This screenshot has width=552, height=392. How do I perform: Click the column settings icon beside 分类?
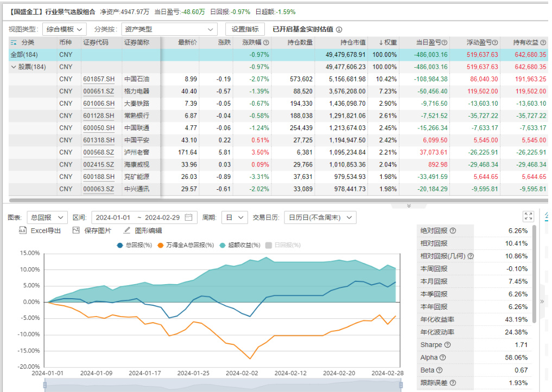point(14,42)
